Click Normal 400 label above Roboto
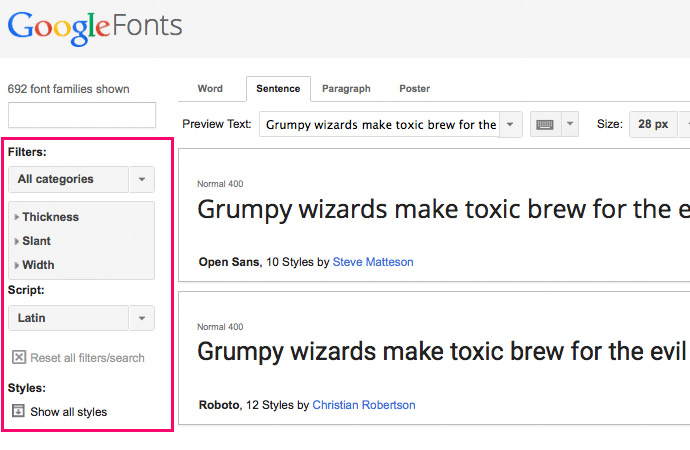The width and height of the screenshot is (690, 450). (220, 327)
